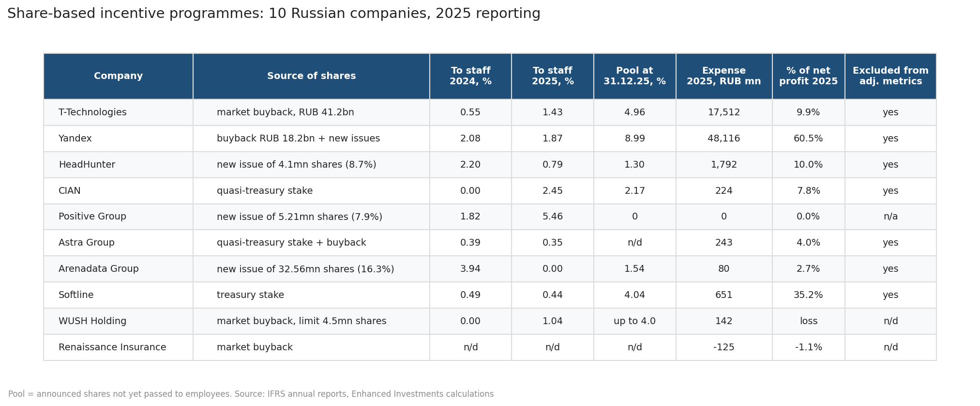980x406 pixels.
Task: Select the 'Positive Group' company cell
Action: [x=118, y=217]
